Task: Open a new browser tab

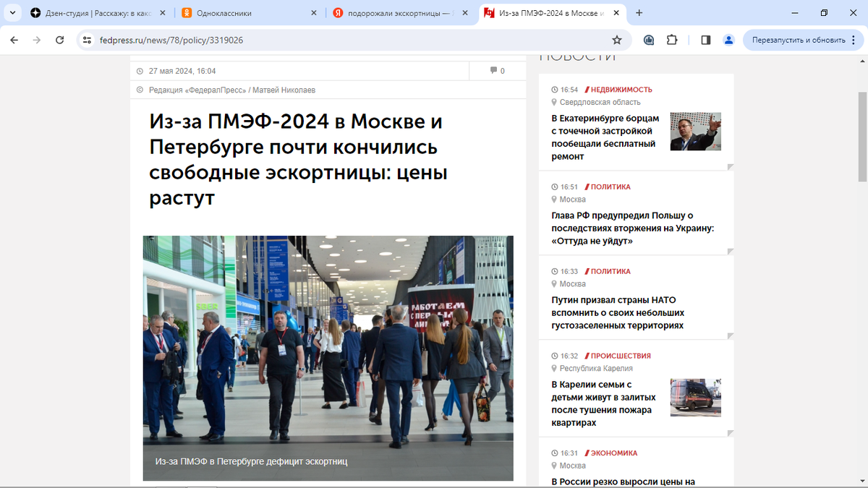Action: click(639, 13)
